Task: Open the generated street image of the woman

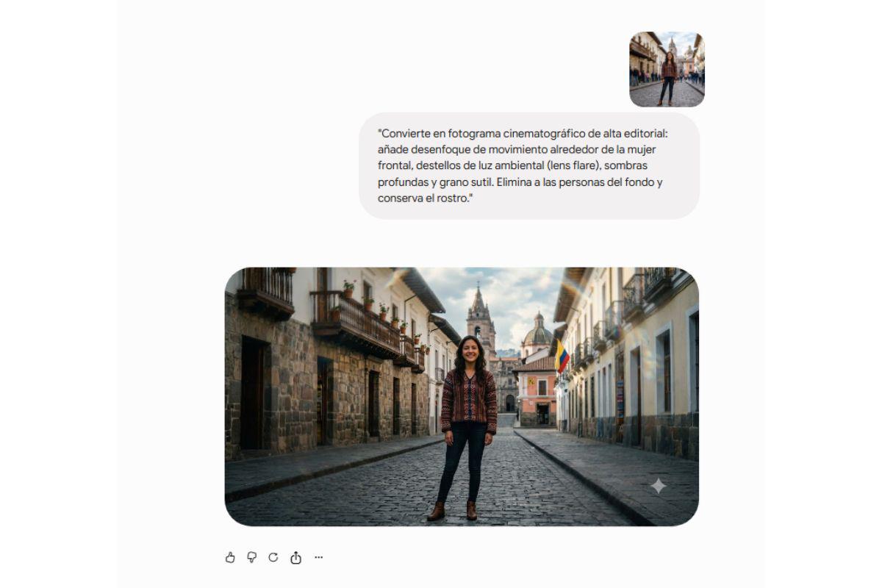Action: 462,397
